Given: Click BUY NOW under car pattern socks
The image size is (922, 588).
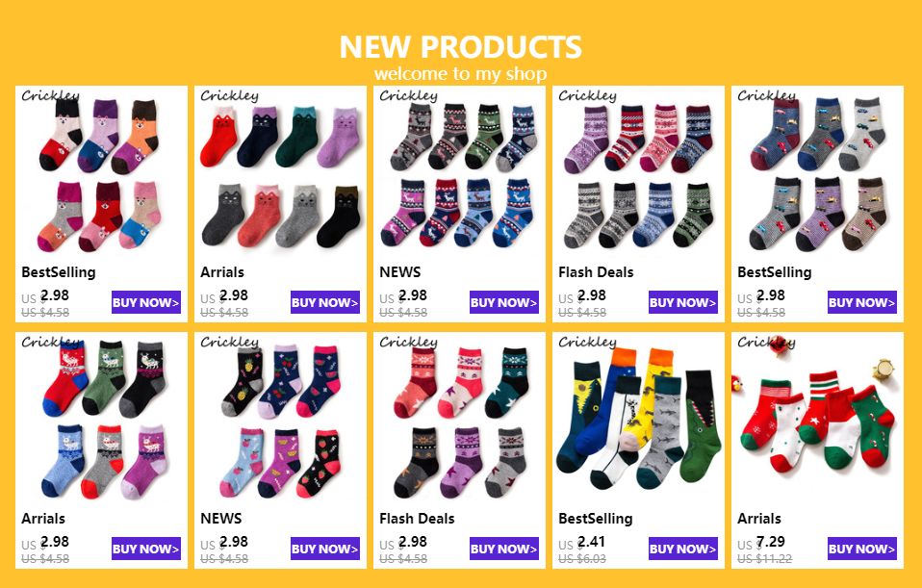Looking at the screenshot, I should [x=862, y=302].
